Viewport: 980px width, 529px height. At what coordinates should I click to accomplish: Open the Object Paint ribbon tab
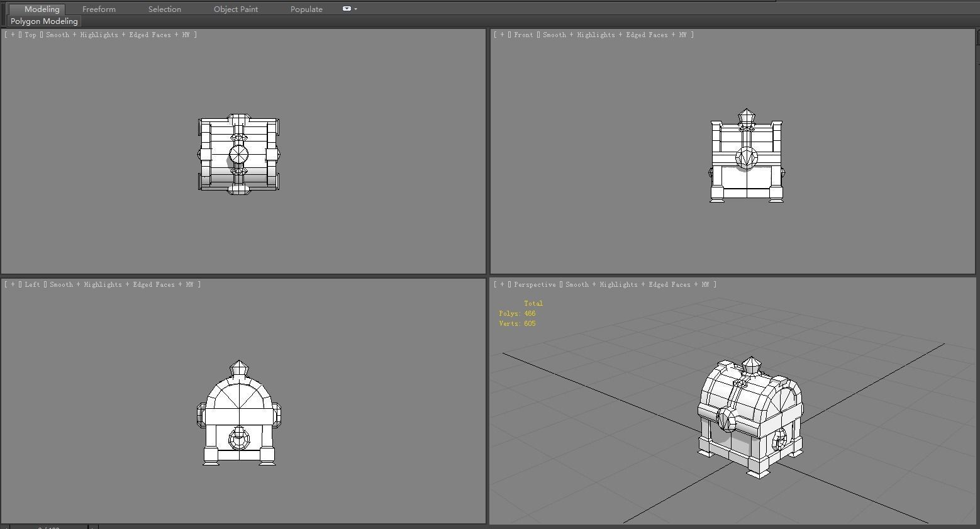236,9
